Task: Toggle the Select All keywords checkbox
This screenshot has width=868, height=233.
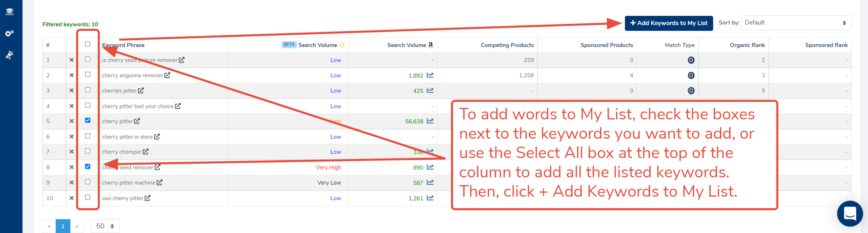Action: click(x=88, y=44)
